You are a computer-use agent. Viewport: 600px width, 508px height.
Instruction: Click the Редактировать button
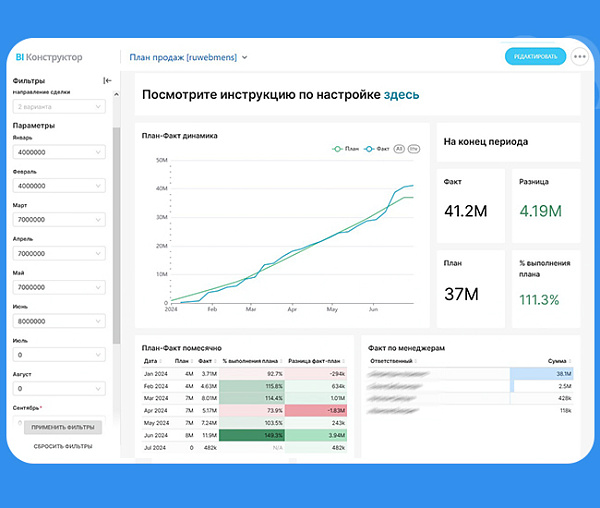tap(535, 57)
